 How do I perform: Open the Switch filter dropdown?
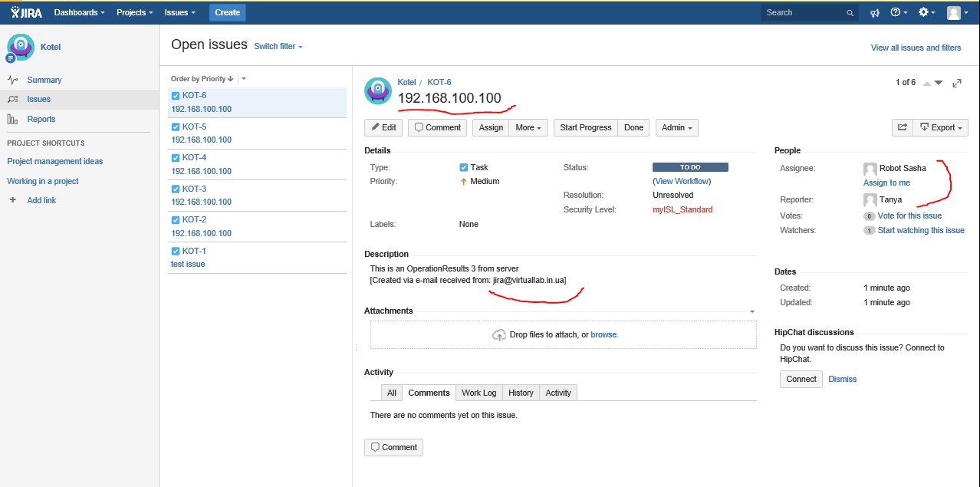[278, 47]
